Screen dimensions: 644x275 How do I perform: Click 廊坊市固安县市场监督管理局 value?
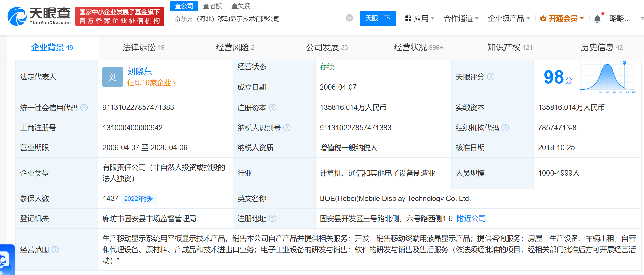(149, 218)
